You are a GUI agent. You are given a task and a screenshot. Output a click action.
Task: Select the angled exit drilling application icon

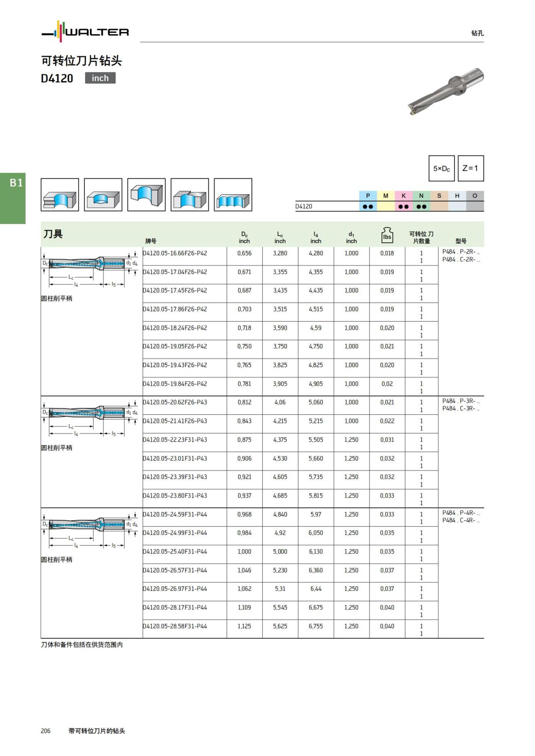[x=146, y=195]
